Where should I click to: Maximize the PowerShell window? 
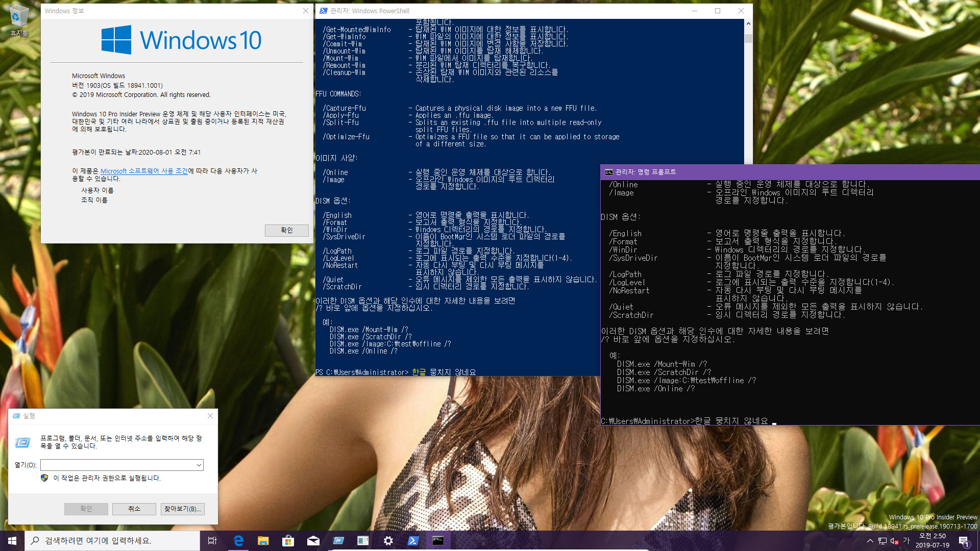tap(718, 11)
